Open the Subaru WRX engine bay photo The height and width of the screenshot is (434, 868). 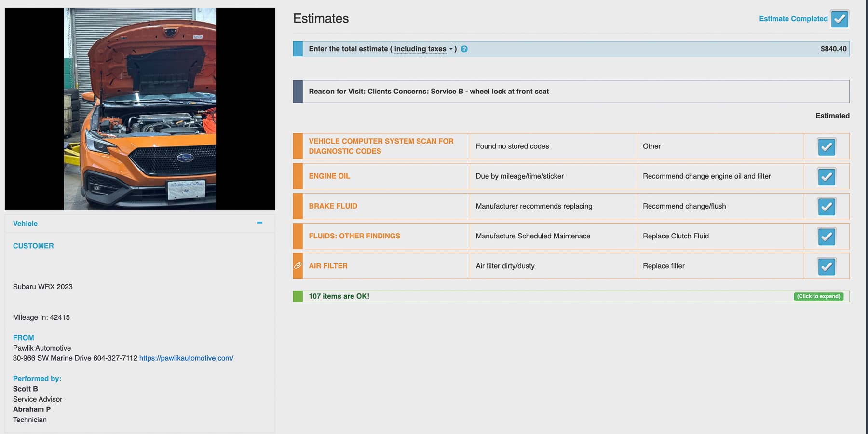pyautogui.click(x=140, y=109)
